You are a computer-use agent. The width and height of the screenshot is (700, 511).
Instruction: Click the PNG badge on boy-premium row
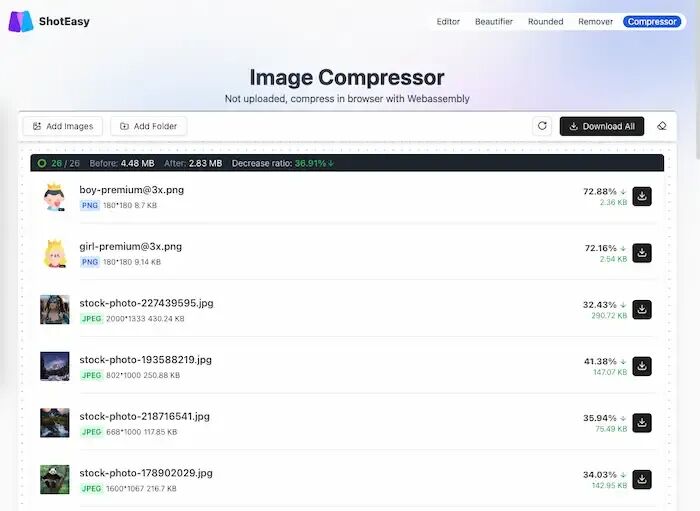tap(90, 205)
